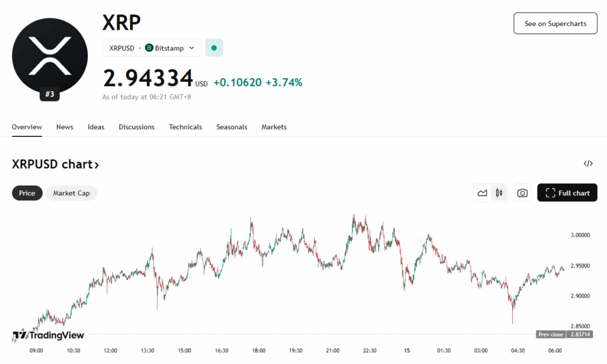Image resolution: width=607 pixels, height=364 pixels.
Task: Click the +0.10620 price change value
Action: click(238, 82)
